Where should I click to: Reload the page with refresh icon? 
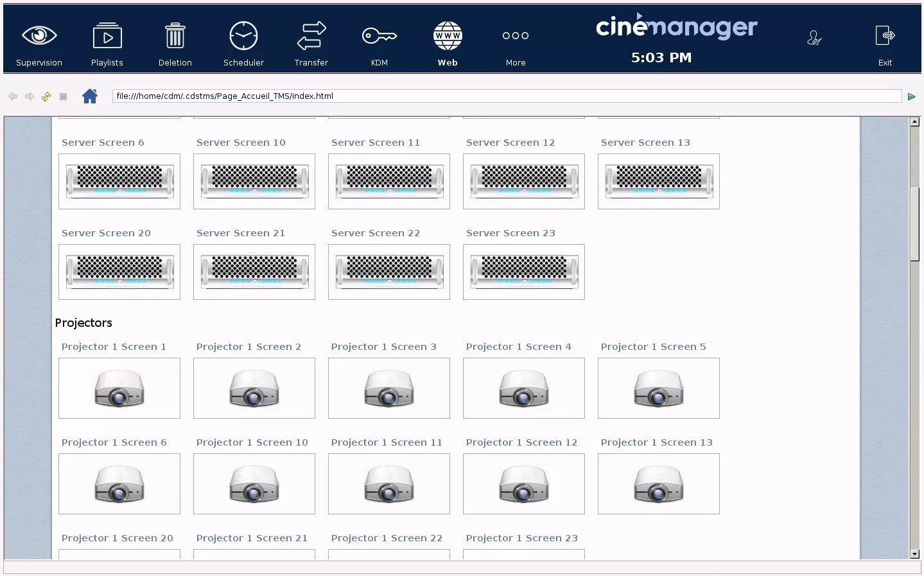coord(46,96)
